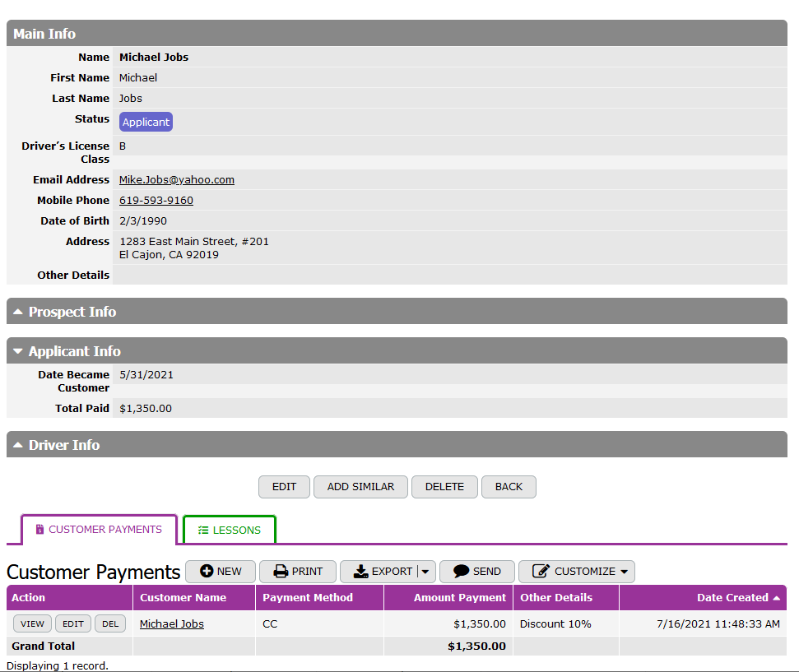This screenshot has height=672, width=799.
Task: Expand the Driver Info section
Action: pyautogui.click(x=18, y=445)
